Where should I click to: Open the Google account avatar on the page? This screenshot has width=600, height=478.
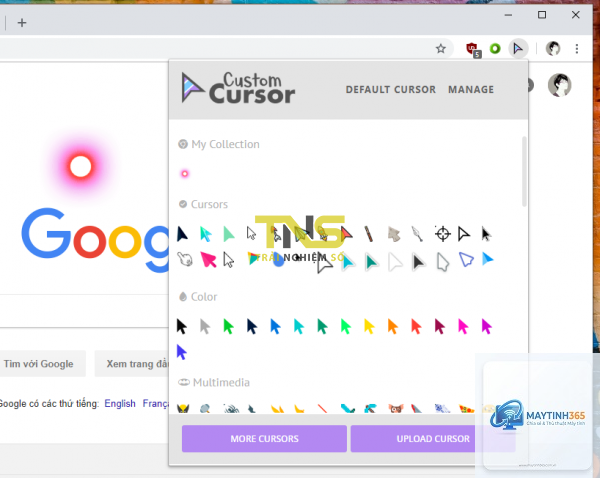[x=559, y=85]
